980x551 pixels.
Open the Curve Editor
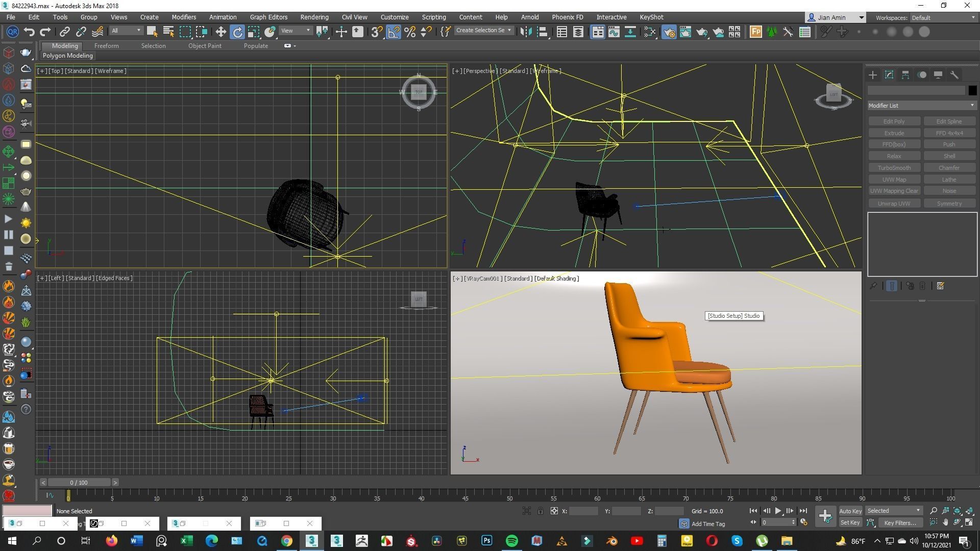614,32
